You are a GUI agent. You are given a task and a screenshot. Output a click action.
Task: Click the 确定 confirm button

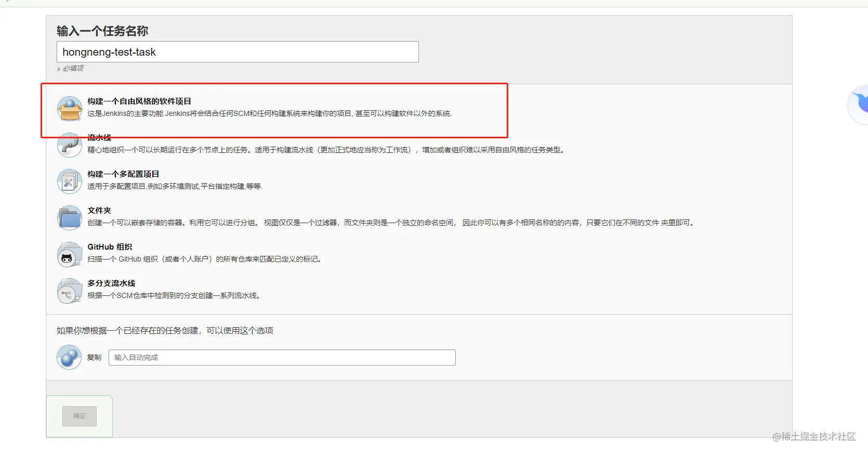tap(80, 416)
